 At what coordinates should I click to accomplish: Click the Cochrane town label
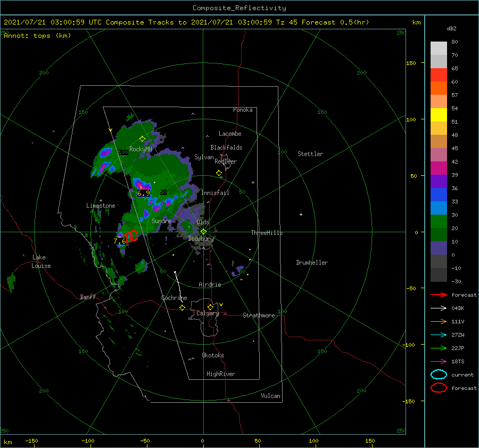coord(174,298)
